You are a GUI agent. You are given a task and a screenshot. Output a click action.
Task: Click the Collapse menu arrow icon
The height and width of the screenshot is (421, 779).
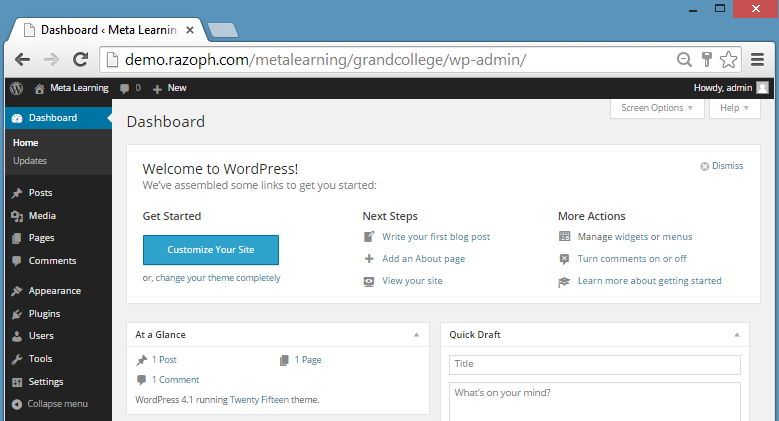tap(17, 404)
